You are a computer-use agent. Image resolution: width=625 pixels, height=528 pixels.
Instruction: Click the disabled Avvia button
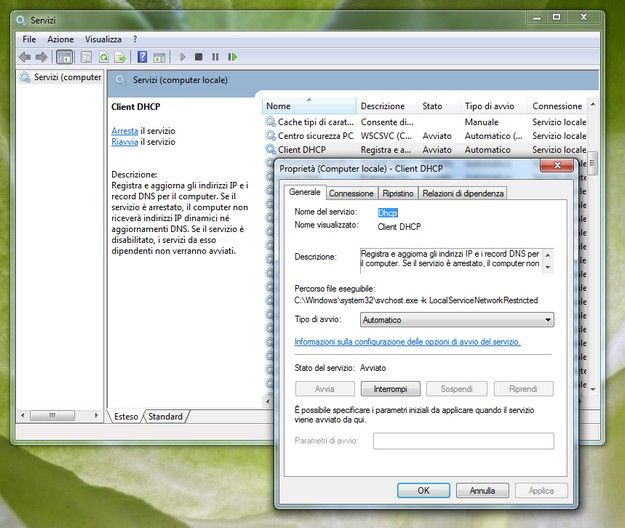pyautogui.click(x=324, y=389)
